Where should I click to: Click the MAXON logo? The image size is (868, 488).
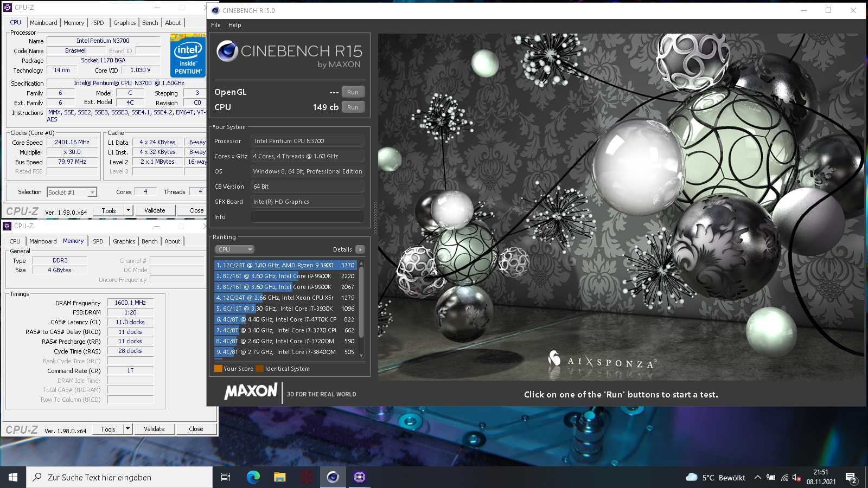click(251, 391)
